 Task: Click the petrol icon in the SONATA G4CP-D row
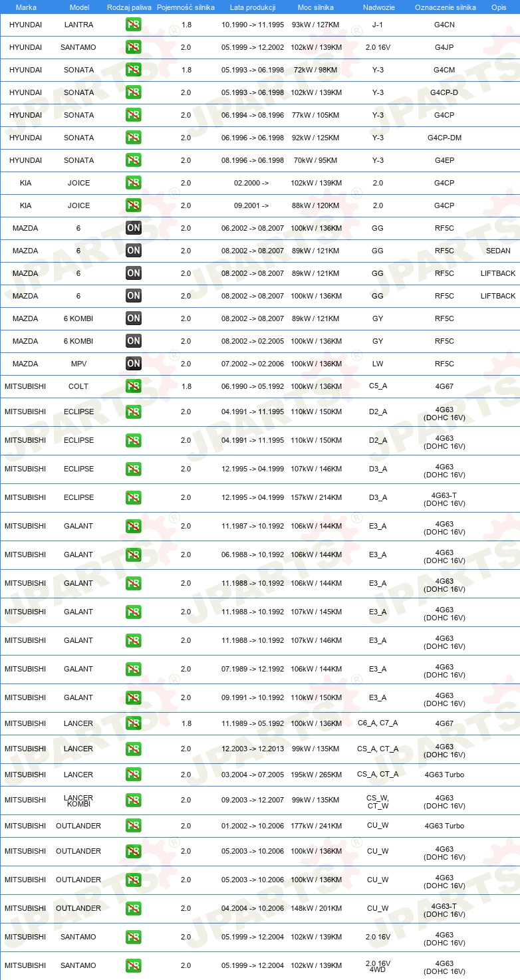[134, 92]
